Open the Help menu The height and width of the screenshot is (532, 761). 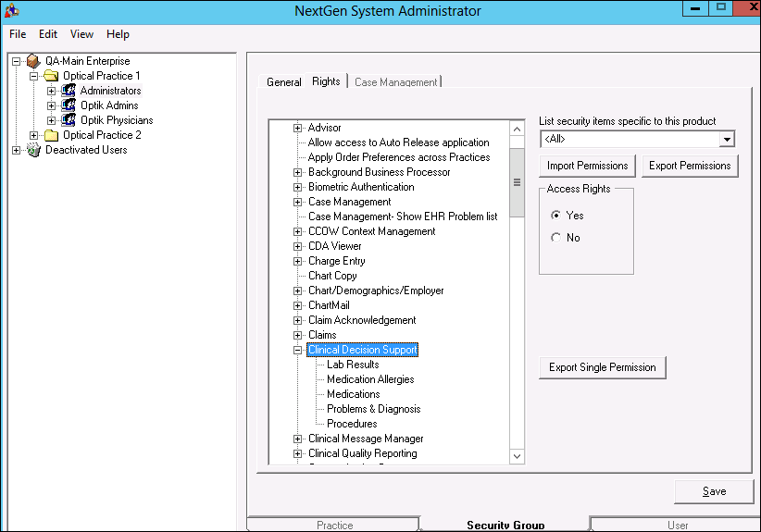pyautogui.click(x=118, y=34)
